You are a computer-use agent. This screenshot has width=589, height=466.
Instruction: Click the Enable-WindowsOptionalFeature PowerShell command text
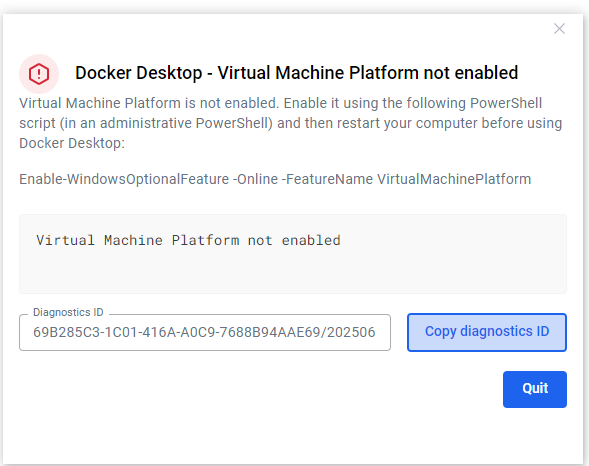point(275,179)
